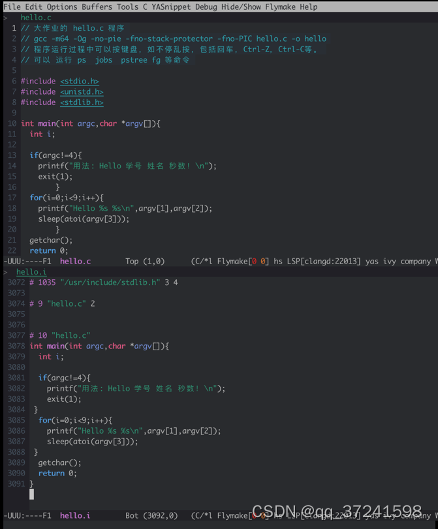Click 'getchar();' on line 3089
438x530 pixels.
pos(59,463)
